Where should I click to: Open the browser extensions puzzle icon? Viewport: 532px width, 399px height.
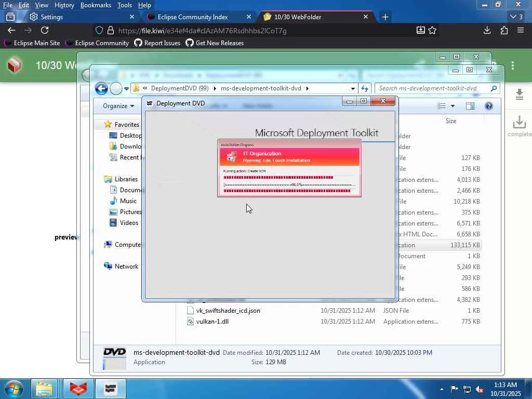504,30
